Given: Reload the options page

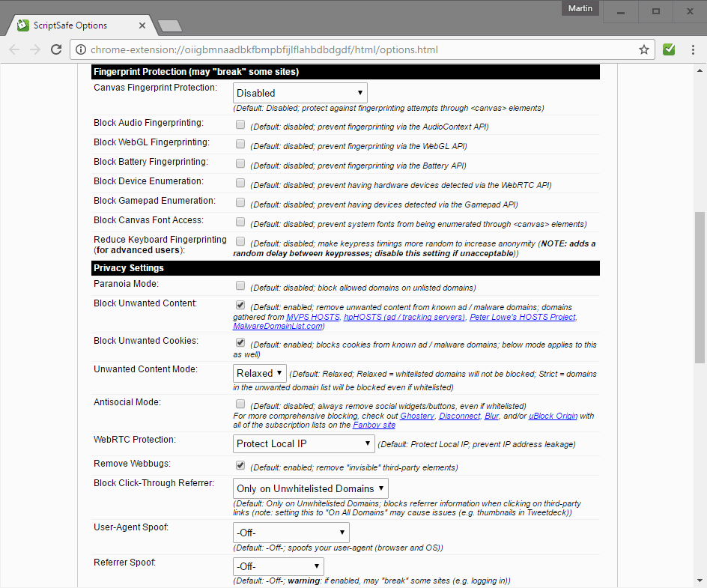Looking at the screenshot, I should click(x=56, y=49).
